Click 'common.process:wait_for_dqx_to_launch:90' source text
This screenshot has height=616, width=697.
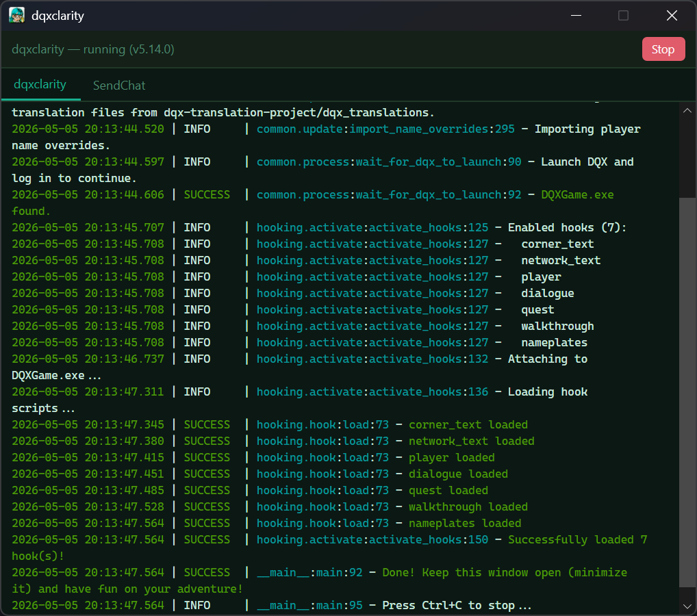[389, 162]
